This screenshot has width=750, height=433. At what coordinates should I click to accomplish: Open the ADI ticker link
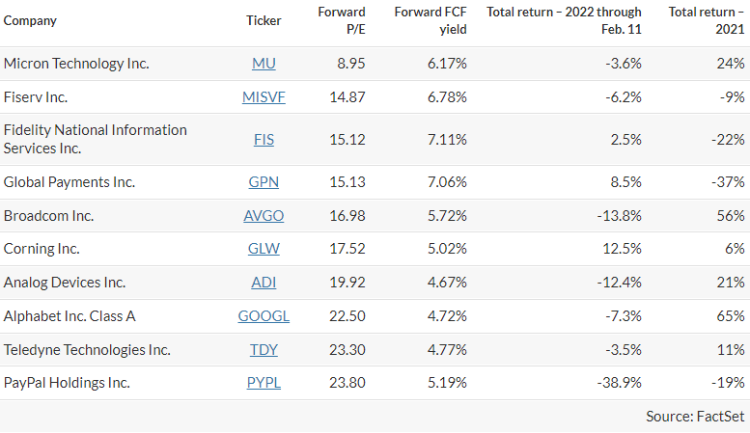point(264,283)
